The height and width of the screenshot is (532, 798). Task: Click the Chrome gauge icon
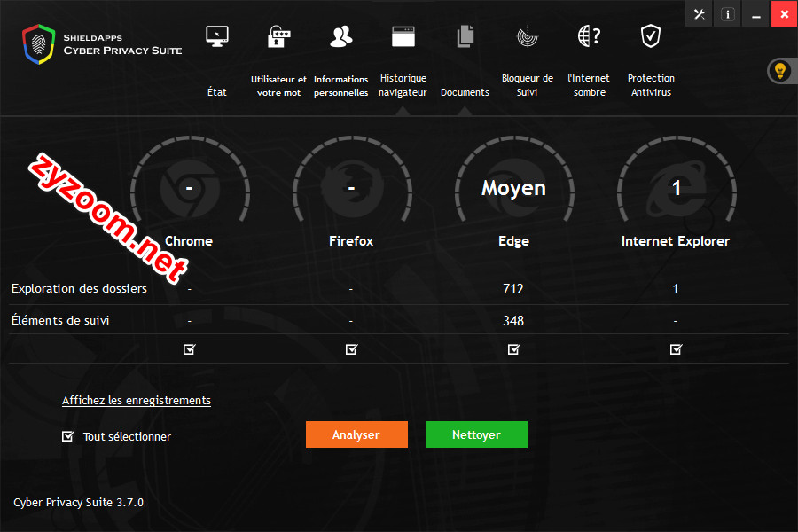tap(190, 179)
